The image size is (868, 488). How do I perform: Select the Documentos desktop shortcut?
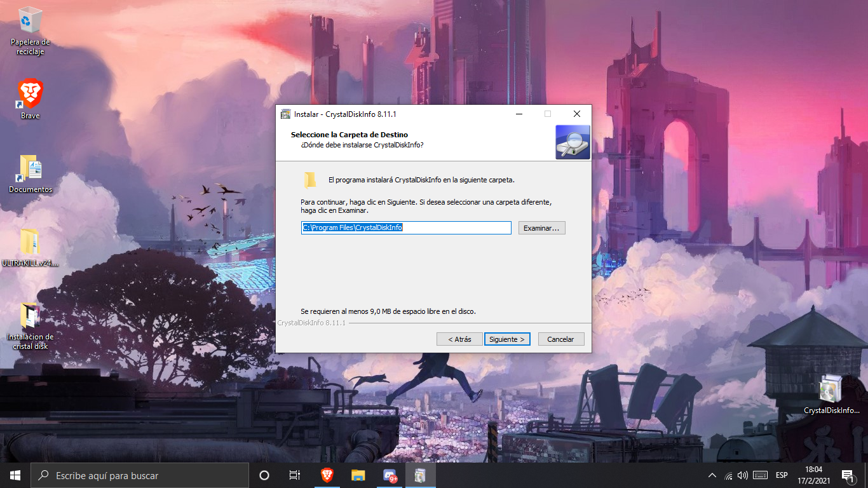30,173
